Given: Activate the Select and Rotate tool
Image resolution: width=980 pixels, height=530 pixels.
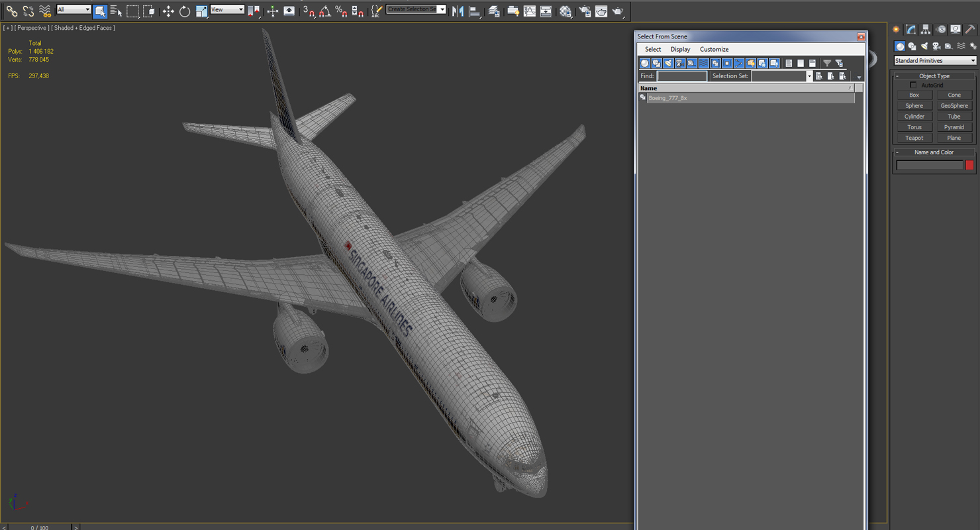Looking at the screenshot, I should tap(185, 11).
